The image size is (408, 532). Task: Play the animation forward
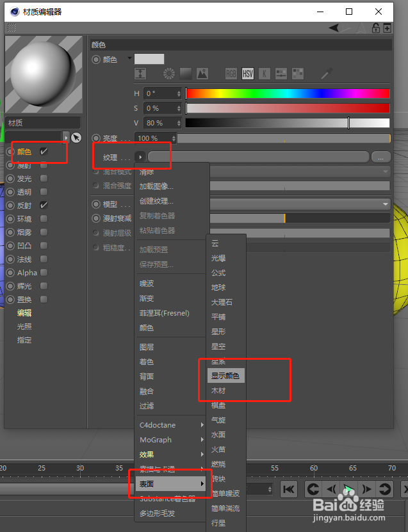click(348, 489)
